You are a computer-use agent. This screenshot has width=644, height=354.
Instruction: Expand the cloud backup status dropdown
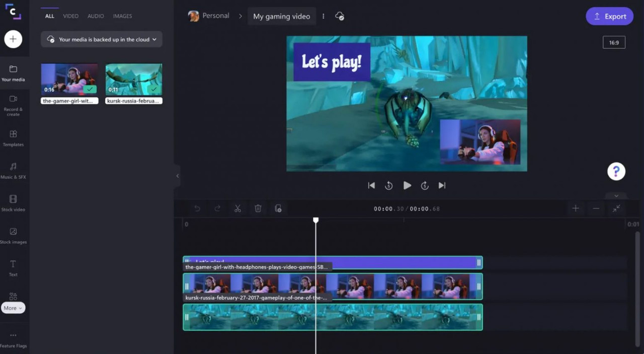tap(101, 39)
